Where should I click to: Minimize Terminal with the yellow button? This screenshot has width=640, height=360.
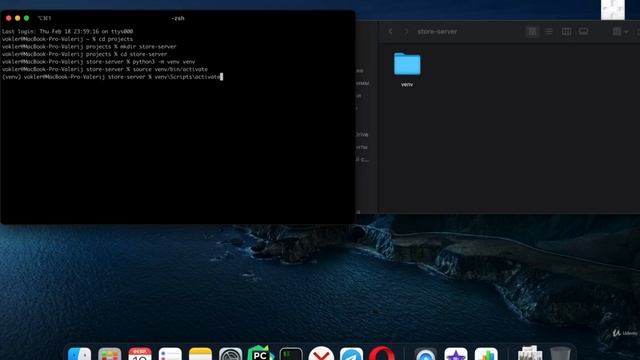(x=18, y=18)
